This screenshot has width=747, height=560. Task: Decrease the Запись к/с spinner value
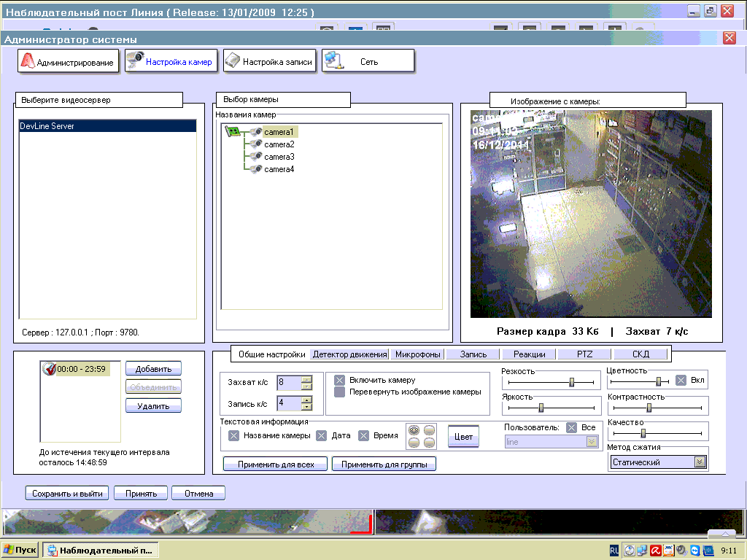point(306,407)
